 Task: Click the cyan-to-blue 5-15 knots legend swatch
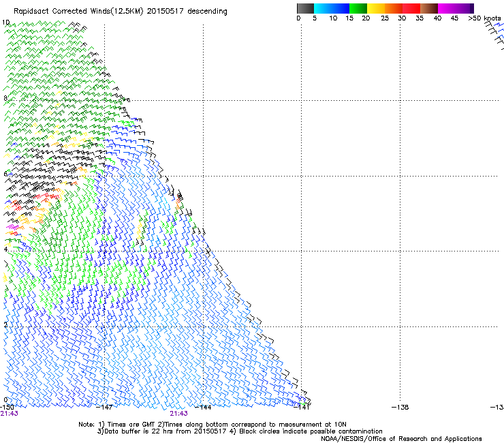click(332, 8)
